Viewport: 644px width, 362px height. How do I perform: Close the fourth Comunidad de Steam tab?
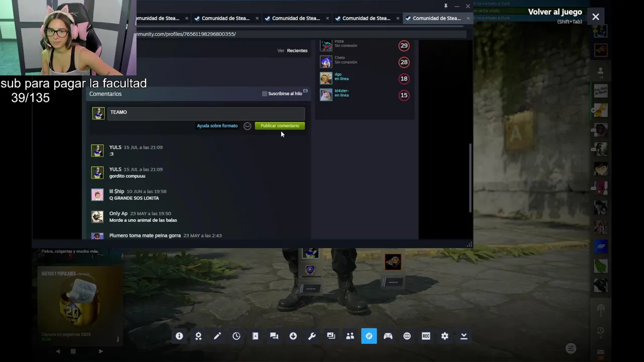(398, 18)
